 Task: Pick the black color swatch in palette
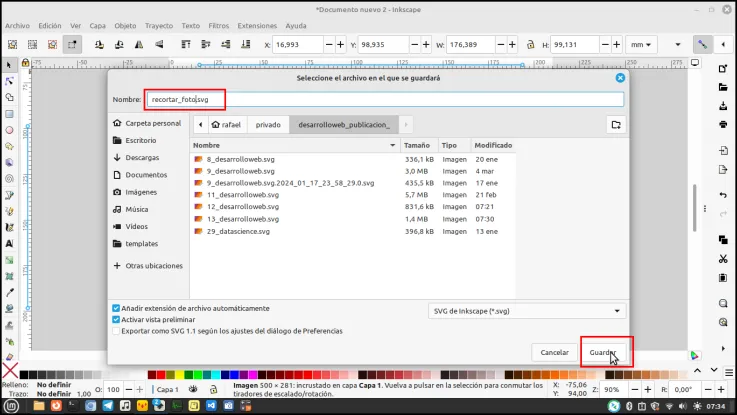point(24,375)
